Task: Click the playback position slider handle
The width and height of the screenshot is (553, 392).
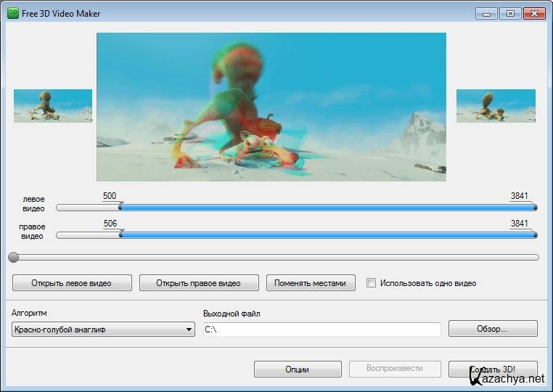Action: click(x=13, y=257)
